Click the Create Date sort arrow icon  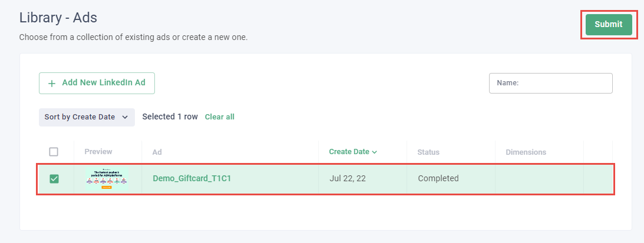375,152
